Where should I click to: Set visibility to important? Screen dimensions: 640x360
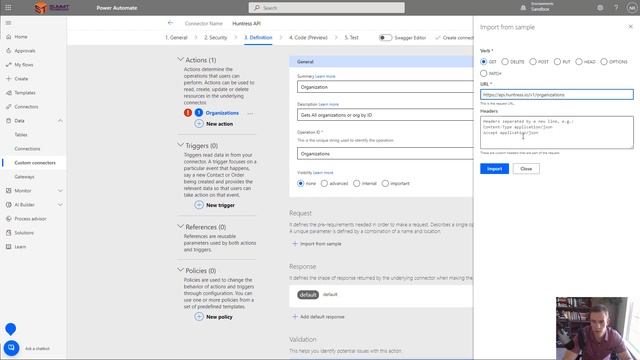[385, 183]
